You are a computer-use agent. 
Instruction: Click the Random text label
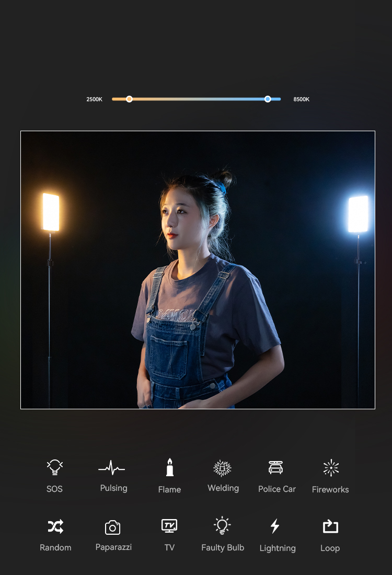coord(55,547)
